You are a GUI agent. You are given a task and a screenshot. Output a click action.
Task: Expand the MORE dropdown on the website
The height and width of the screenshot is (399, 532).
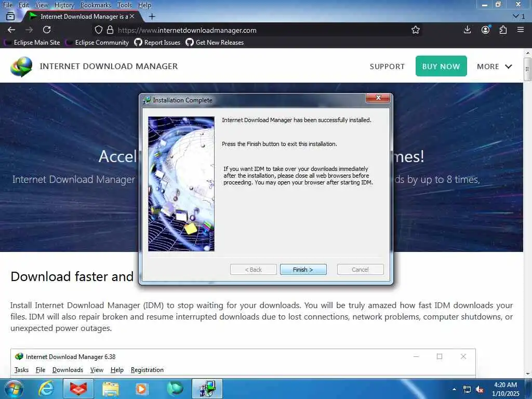[x=495, y=66]
